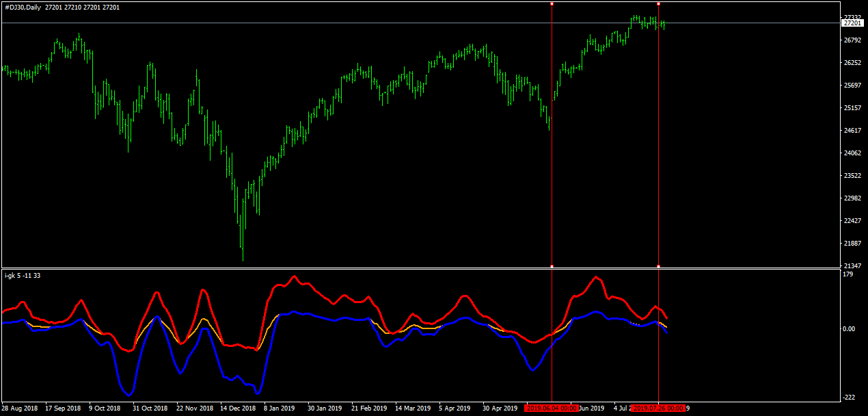Image resolution: width=868 pixels, height=416 pixels.
Task: Click the 0.00 indicator scale value
Action: click(850, 329)
